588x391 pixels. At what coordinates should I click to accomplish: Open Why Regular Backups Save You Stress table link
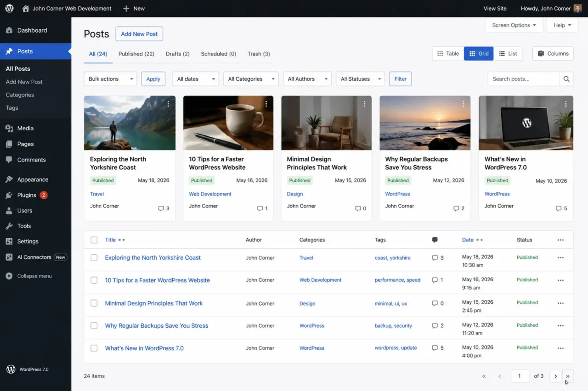pyautogui.click(x=157, y=326)
